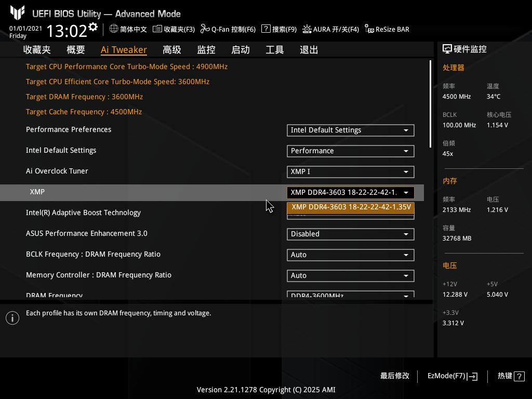Switch to the 概要 tab
This screenshot has width=532, height=399.
[x=76, y=50]
